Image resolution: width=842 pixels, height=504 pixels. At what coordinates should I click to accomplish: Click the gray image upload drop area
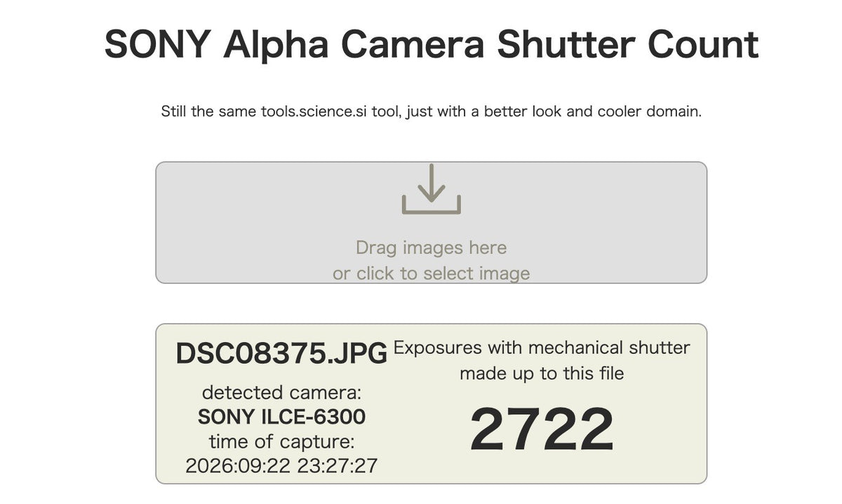[x=431, y=223]
